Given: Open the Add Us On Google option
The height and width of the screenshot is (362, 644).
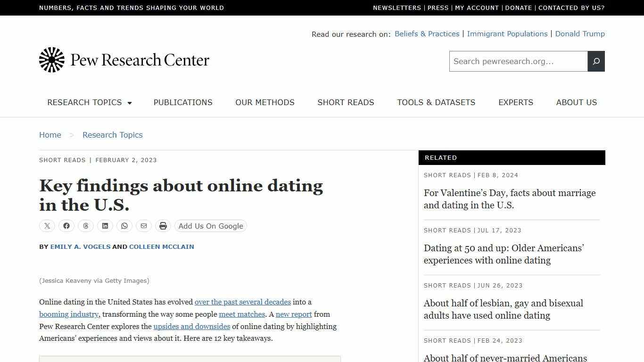Looking at the screenshot, I should (210, 226).
